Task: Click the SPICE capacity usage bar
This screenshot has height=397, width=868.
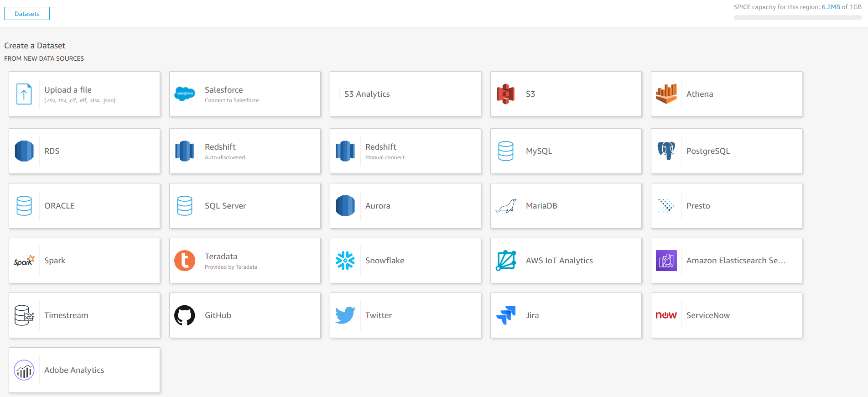Action: pyautogui.click(x=798, y=18)
